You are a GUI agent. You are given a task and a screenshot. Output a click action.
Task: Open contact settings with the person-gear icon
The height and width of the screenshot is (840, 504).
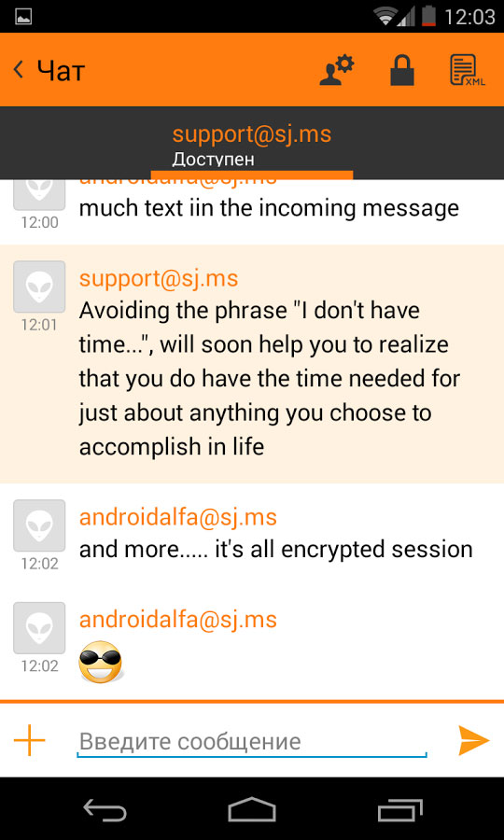337,70
